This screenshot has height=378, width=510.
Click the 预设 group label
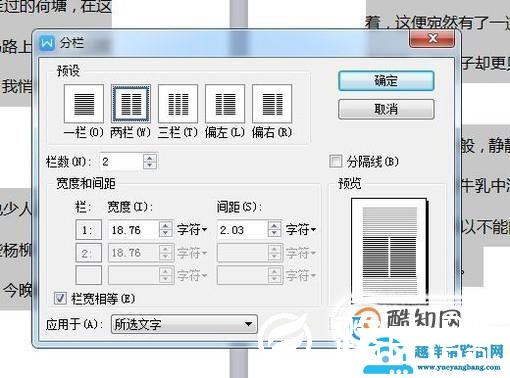[x=68, y=71]
